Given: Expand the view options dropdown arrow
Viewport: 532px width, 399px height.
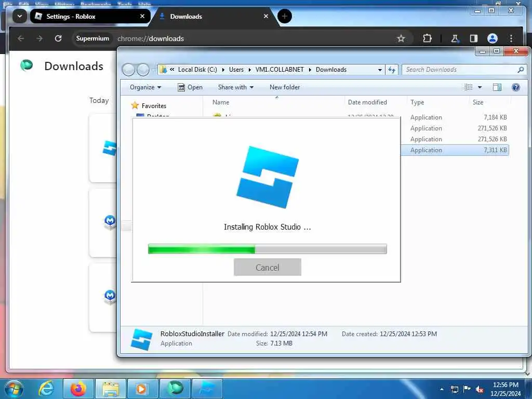Looking at the screenshot, I should (x=480, y=87).
